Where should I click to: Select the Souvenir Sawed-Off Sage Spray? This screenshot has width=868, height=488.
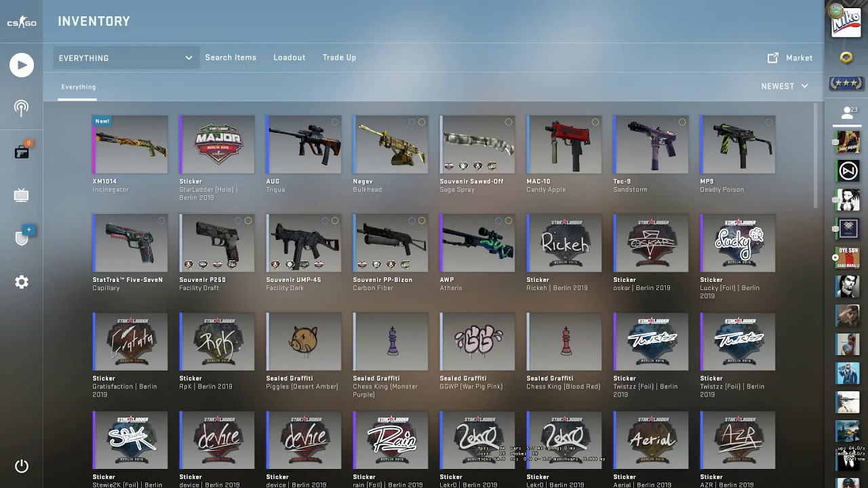click(x=477, y=144)
